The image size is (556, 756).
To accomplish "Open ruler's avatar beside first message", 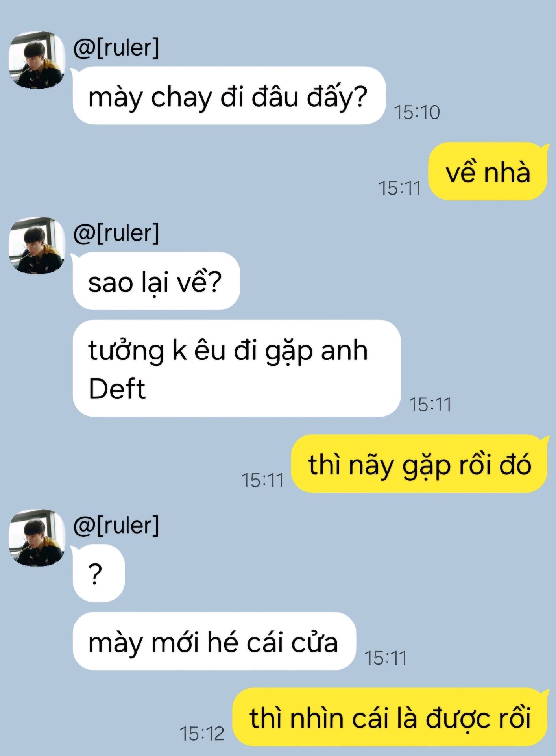I will (37, 60).
